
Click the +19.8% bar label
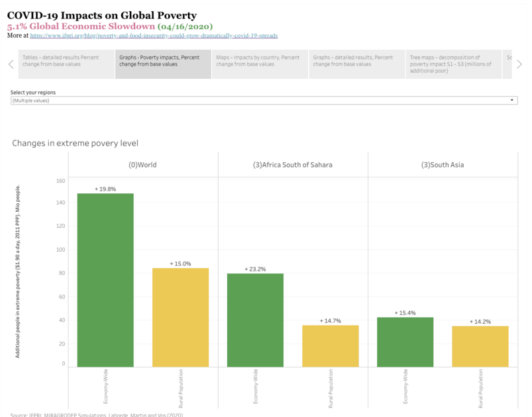coord(105,189)
